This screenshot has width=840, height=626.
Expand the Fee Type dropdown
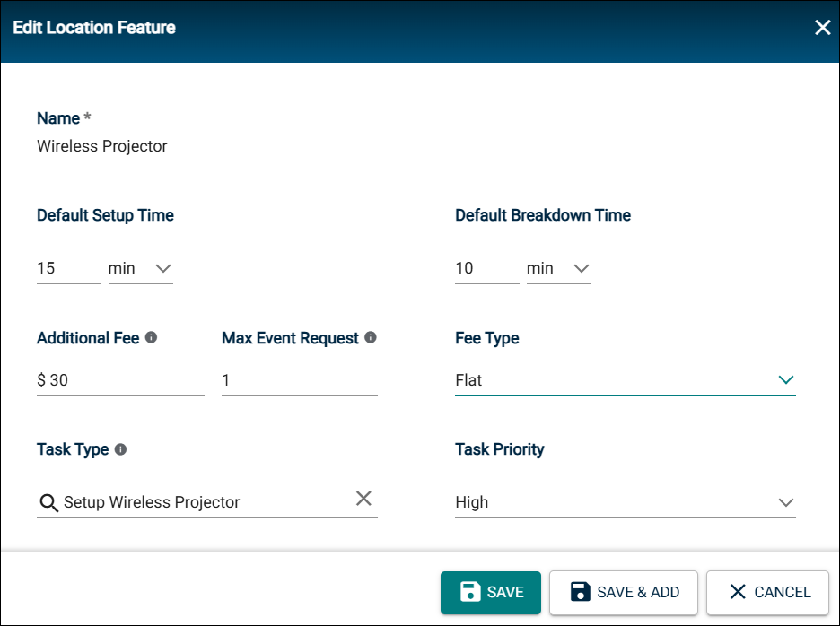click(x=626, y=380)
